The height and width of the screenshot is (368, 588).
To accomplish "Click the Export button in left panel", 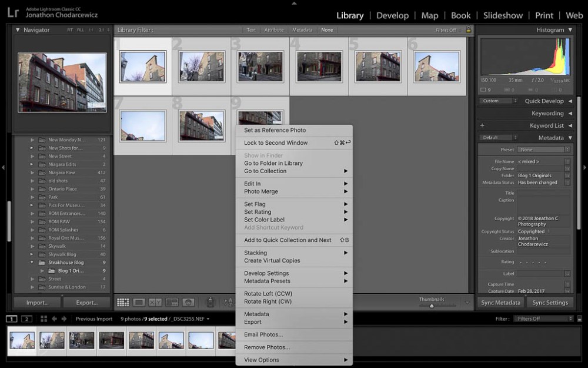I will pyautogui.click(x=87, y=302).
